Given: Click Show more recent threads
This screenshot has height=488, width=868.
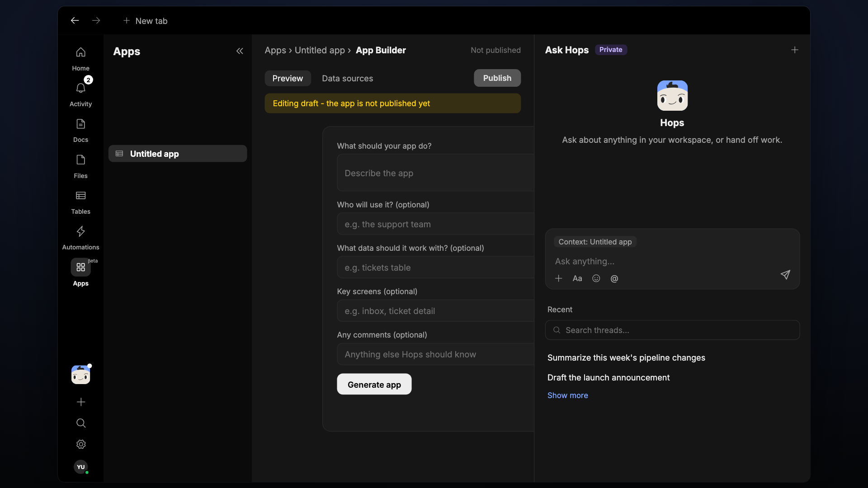Looking at the screenshot, I should click(568, 395).
